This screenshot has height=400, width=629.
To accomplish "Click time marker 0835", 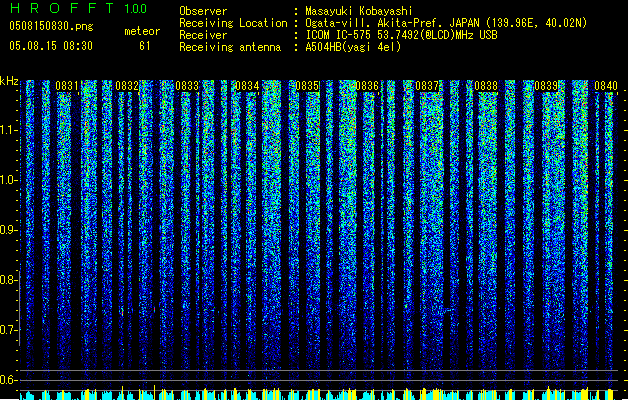I will coord(307,86).
